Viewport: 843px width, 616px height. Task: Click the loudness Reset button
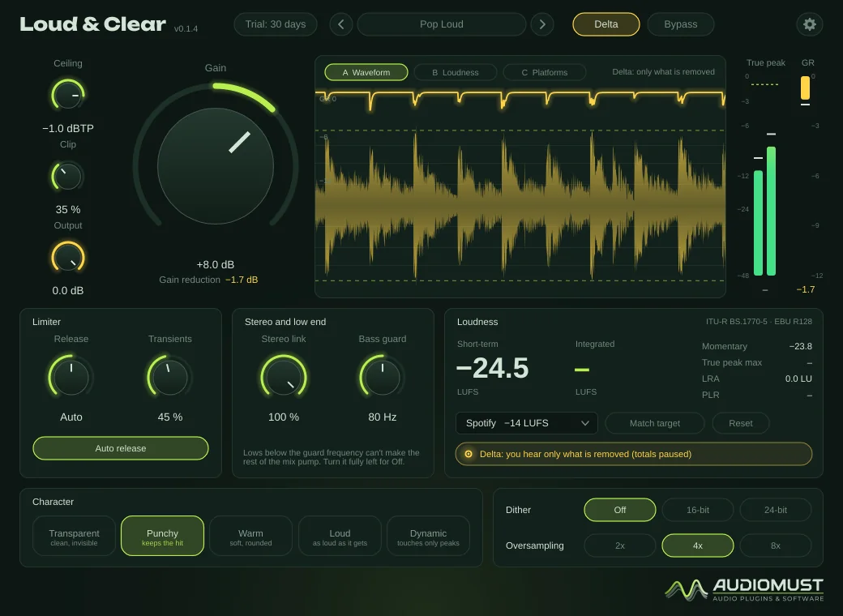tap(740, 423)
